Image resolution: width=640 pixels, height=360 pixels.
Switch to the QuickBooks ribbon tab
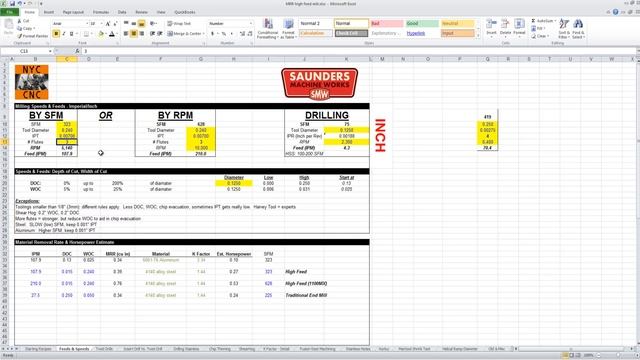pos(185,12)
